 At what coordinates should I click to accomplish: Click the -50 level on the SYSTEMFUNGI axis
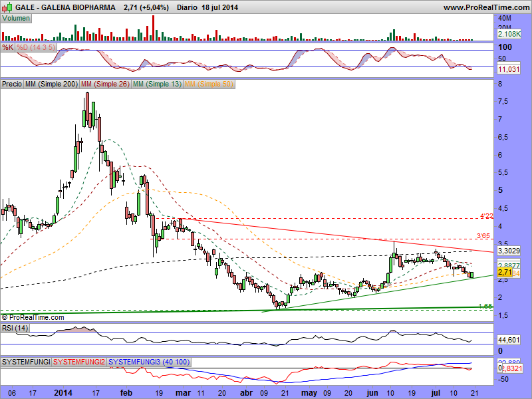(503, 379)
